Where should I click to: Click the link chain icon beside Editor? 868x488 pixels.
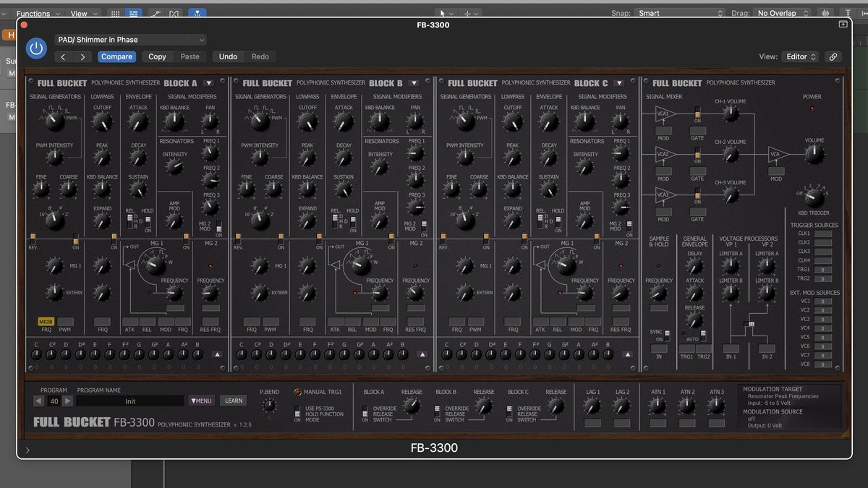coord(833,56)
